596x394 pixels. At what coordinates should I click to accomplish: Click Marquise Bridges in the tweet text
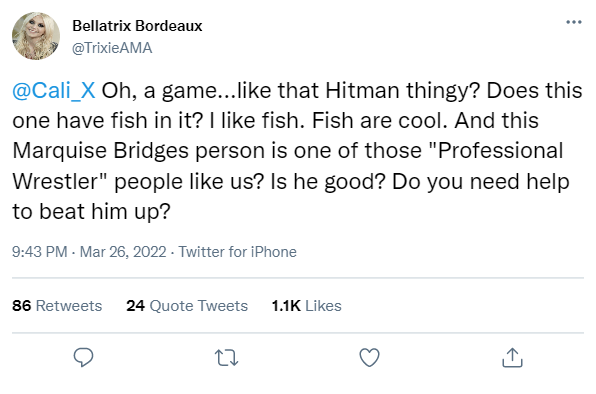tap(101, 151)
